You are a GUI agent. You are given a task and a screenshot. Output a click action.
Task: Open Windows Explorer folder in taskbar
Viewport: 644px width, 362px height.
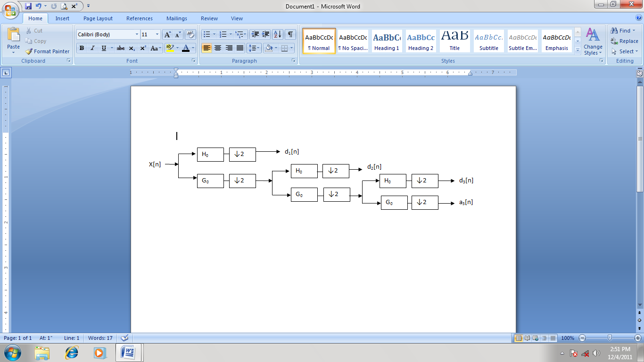[42, 353]
